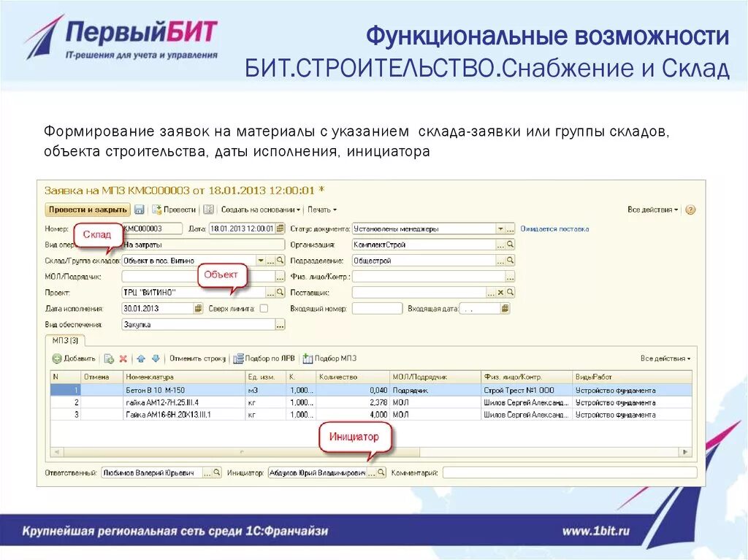Click the Поставщик input field
The height and width of the screenshot is (560, 748).
tap(419, 292)
